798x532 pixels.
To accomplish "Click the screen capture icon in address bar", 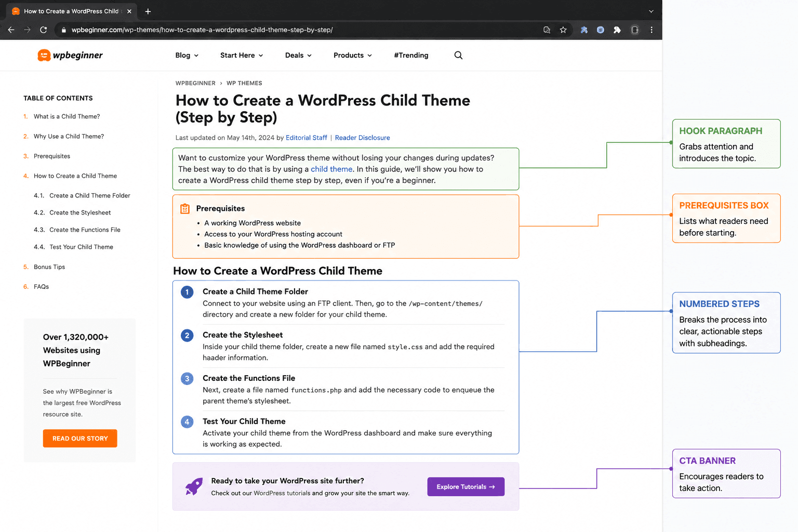I will tap(547, 30).
